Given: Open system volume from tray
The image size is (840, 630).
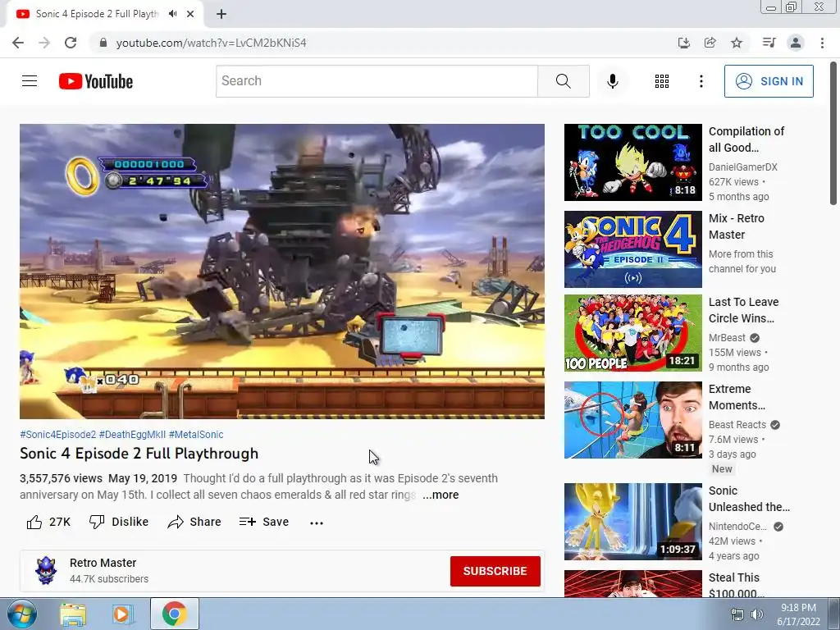Looking at the screenshot, I should [x=757, y=614].
